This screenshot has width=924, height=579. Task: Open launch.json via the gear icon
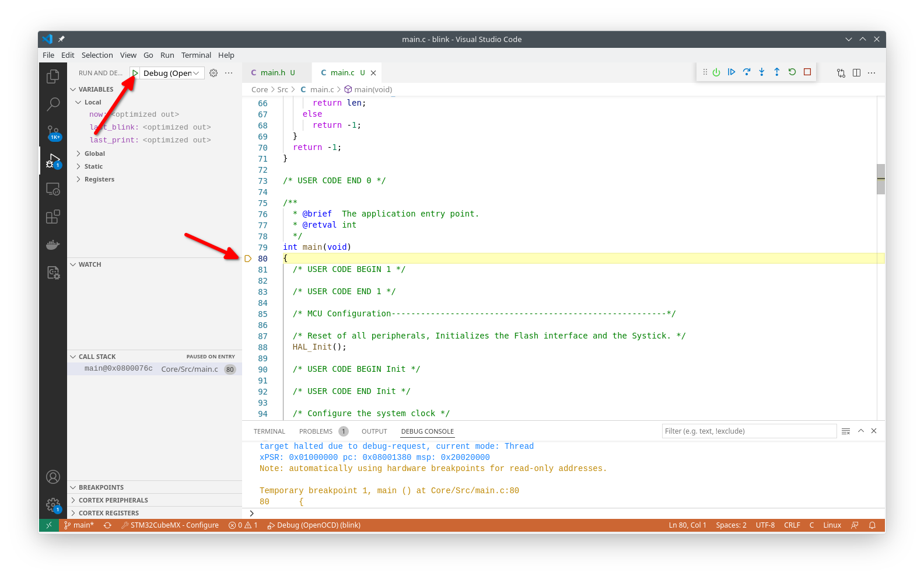tap(213, 73)
